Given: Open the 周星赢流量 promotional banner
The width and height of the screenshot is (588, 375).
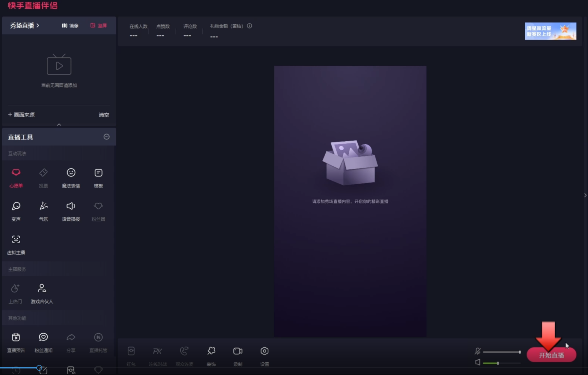Looking at the screenshot, I should pos(550,31).
